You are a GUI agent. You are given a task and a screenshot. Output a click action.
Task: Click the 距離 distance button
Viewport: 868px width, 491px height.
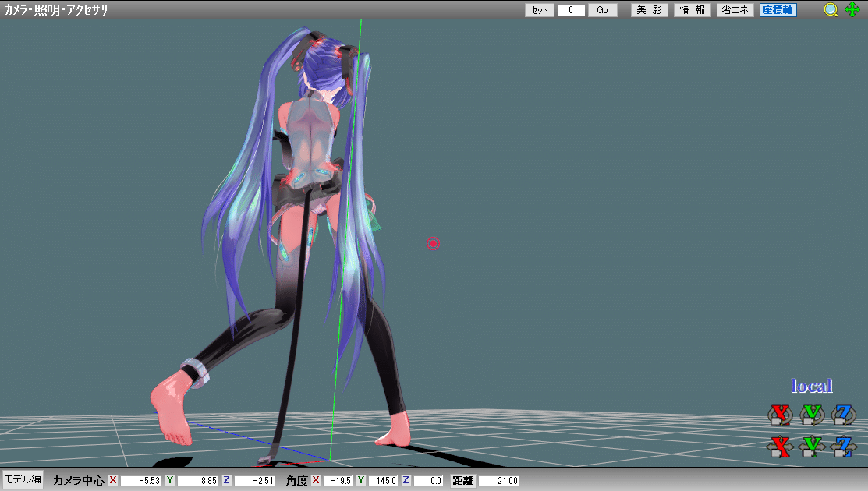[x=462, y=480]
